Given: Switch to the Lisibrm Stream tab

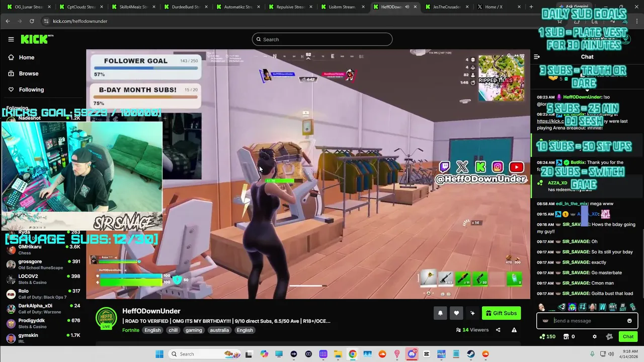Looking at the screenshot, I should click(342, 7).
